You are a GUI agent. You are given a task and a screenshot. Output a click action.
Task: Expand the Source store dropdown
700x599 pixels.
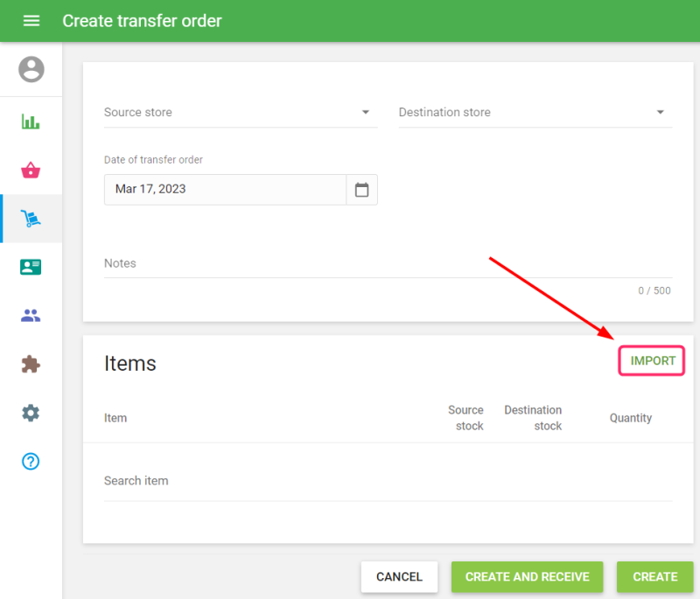[x=241, y=113]
